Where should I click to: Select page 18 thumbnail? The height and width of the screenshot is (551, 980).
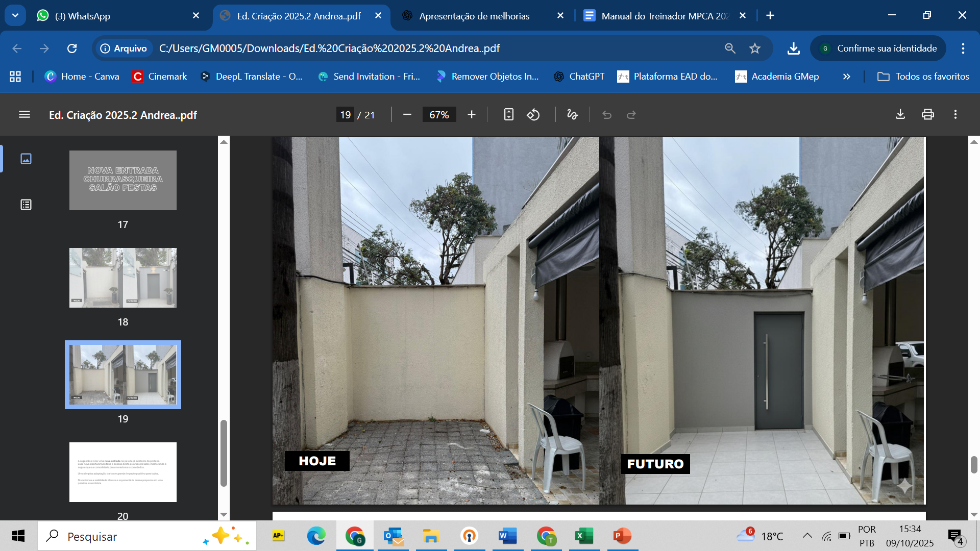pos(123,278)
